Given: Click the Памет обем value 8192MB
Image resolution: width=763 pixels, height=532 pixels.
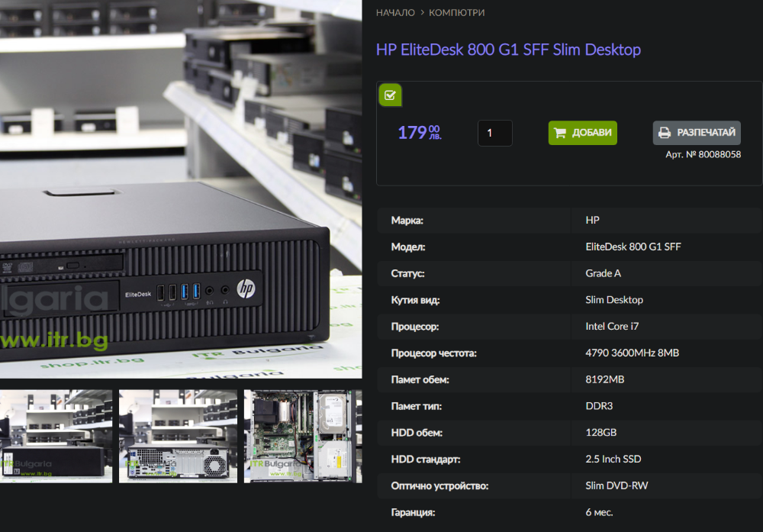Looking at the screenshot, I should point(605,379).
